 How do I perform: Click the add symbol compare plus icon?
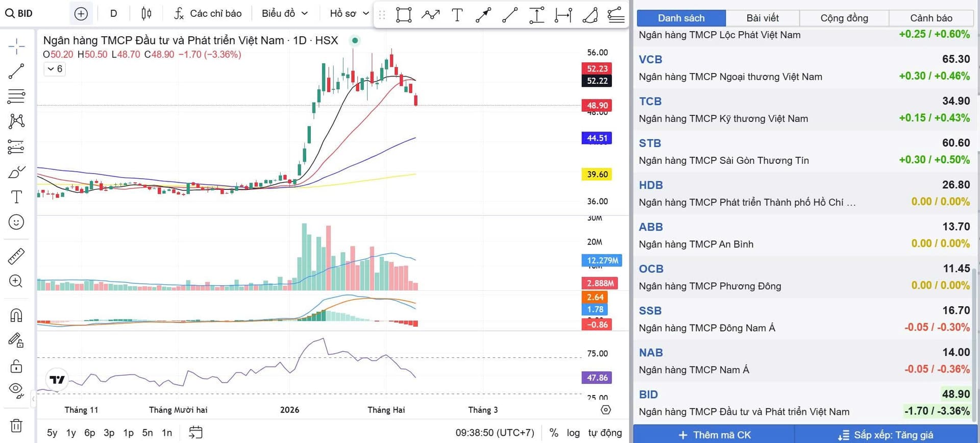81,13
